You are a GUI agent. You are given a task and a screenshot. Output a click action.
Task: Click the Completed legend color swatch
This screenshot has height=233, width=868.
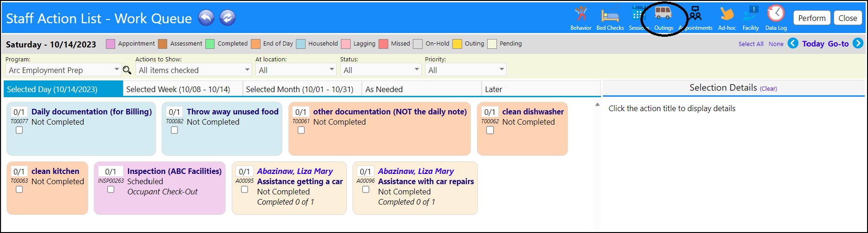tap(210, 44)
